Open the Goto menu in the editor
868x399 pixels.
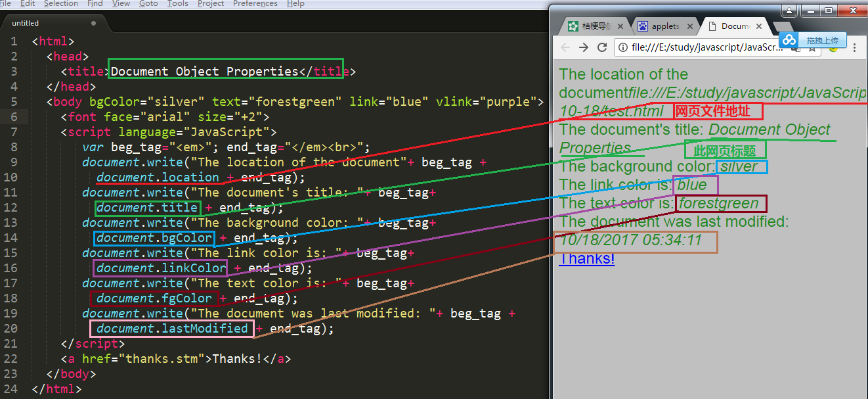148,3
